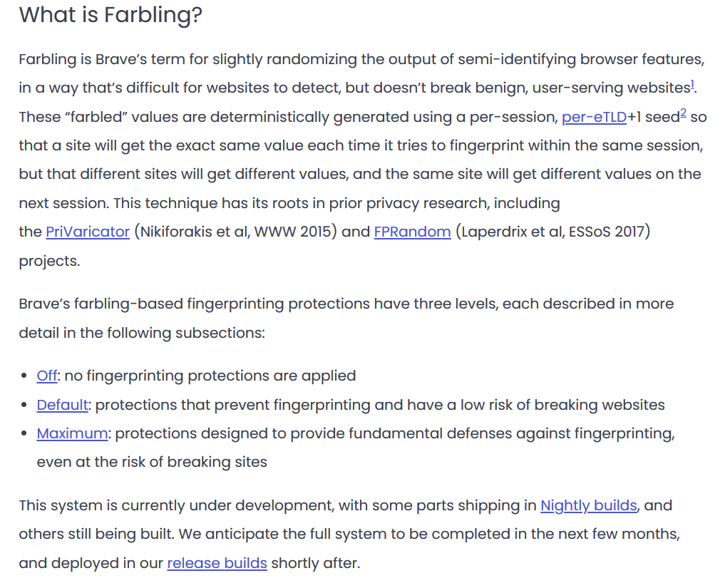Click the text 'shortly after.' in the last paragraph
The height and width of the screenshot is (588, 725).
click(x=315, y=563)
